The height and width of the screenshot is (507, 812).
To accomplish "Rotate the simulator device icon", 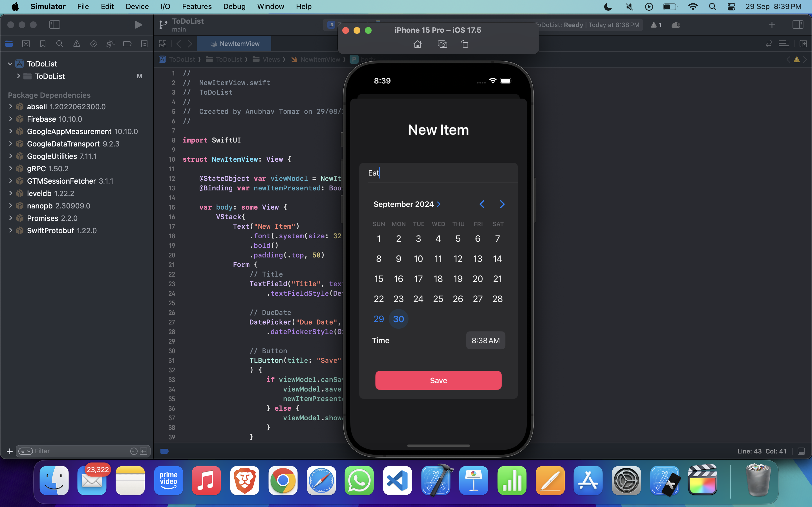I will 464,44.
